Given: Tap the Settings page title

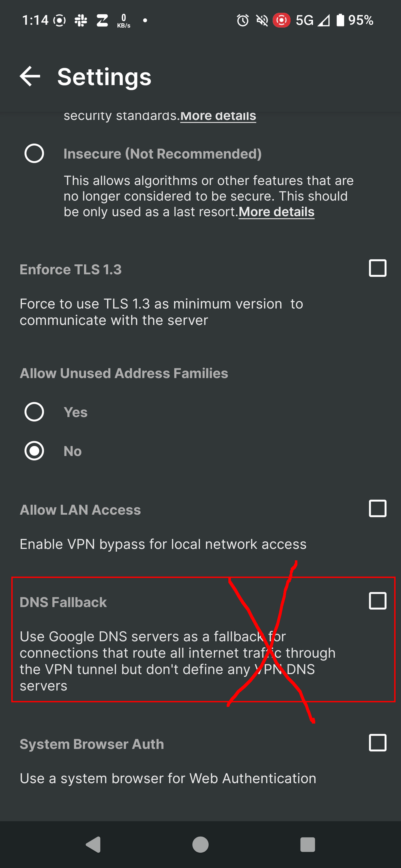Looking at the screenshot, I should pyautogui.click(x=104, y=77).
